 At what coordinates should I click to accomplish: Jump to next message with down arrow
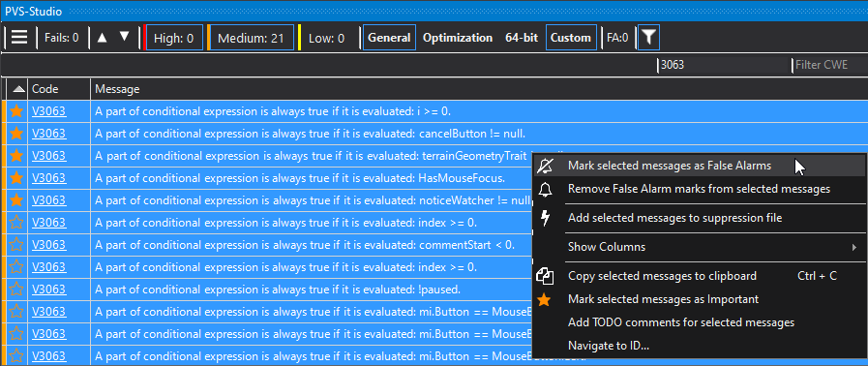(x=125, y=37)
